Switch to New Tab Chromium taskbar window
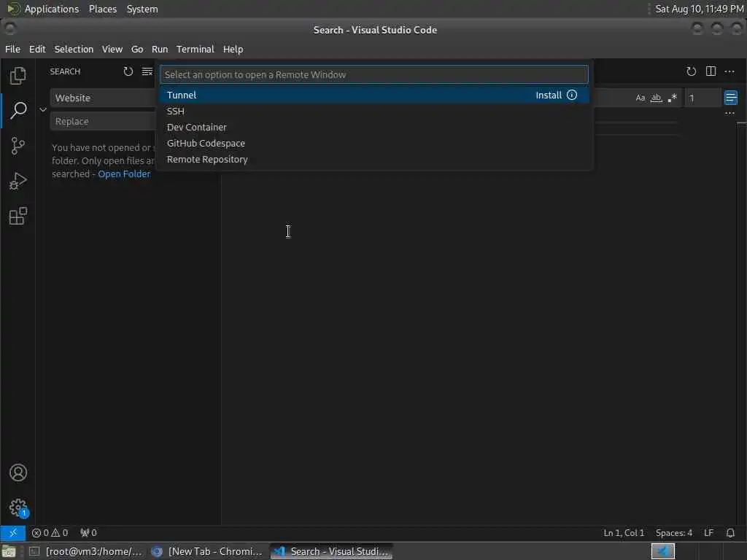 coord(207,551)
